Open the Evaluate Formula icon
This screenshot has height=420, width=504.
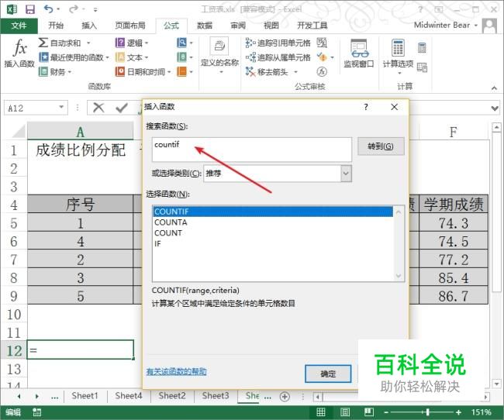(322, 71)
